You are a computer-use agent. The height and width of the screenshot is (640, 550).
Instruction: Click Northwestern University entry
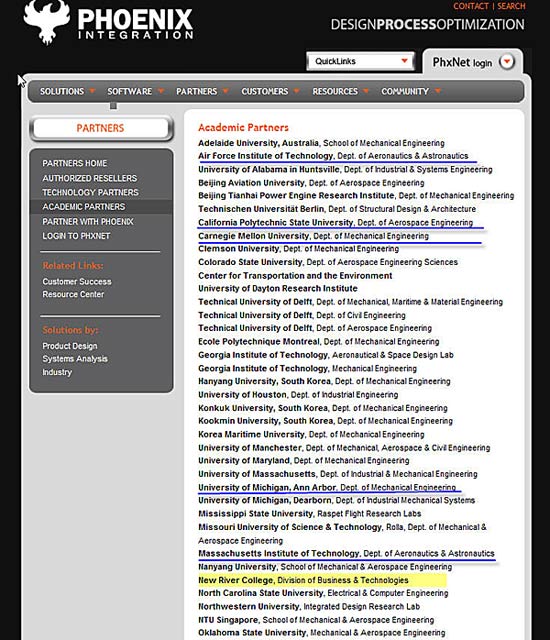[309, 607]
